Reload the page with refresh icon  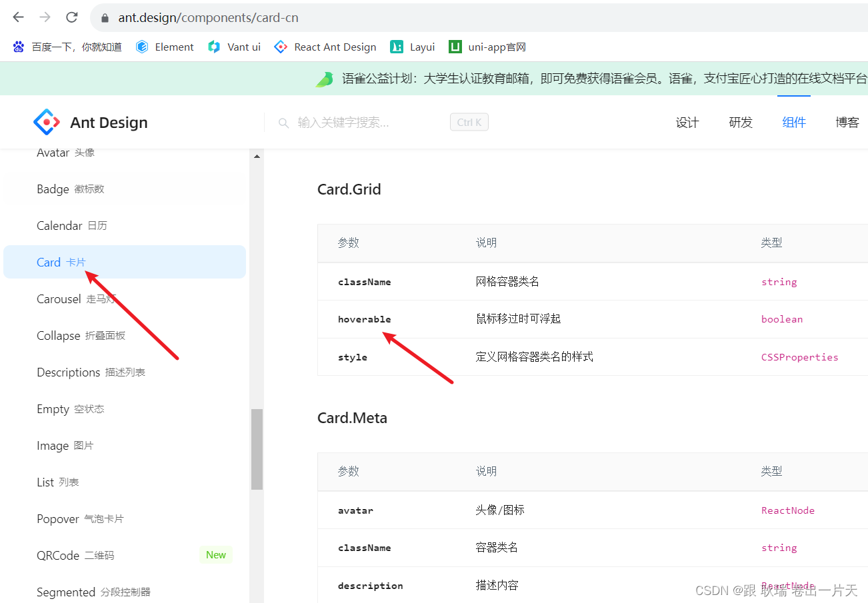coord(72,17)
